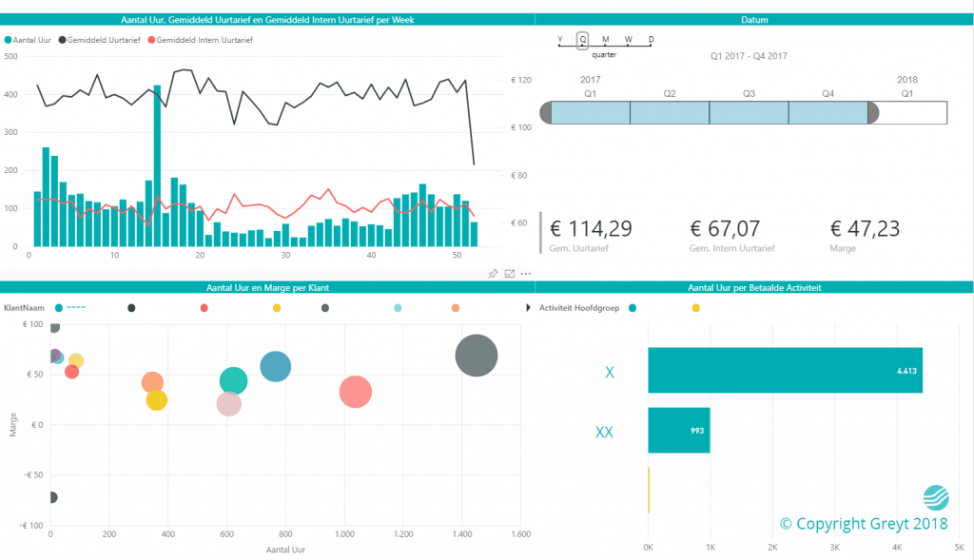Open focus mode for the weekly chart

[510, 274]
